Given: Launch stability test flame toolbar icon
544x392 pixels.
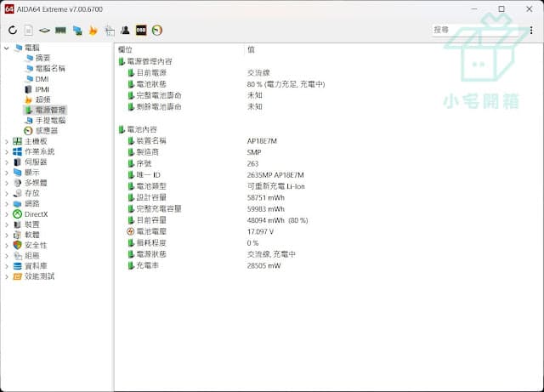Looking at the screenshot, I should click(93, 31).
